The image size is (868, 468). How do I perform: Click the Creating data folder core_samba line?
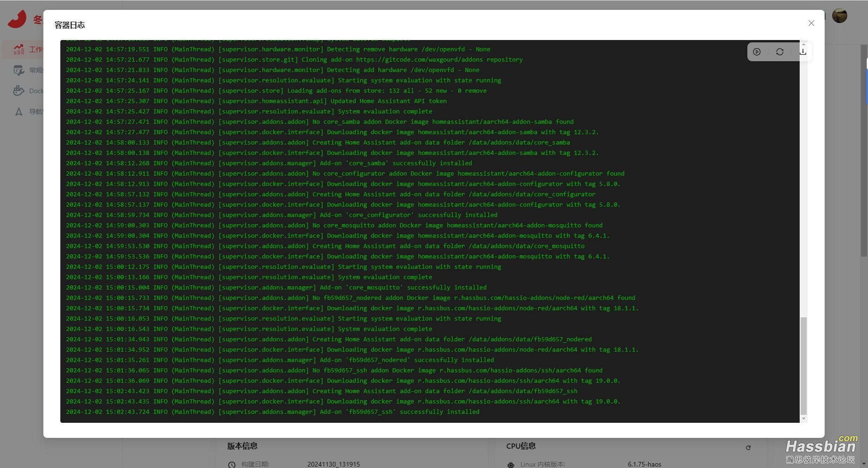318,143
